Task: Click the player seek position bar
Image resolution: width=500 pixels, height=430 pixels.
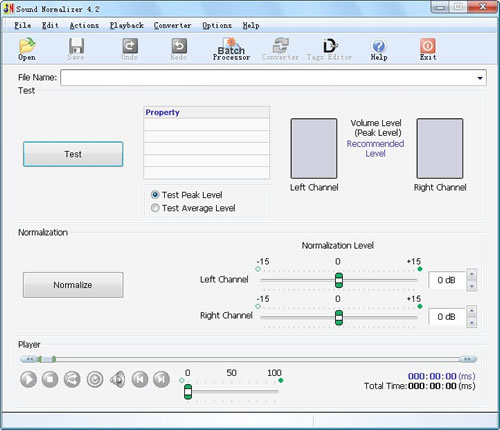Action: 248,359
